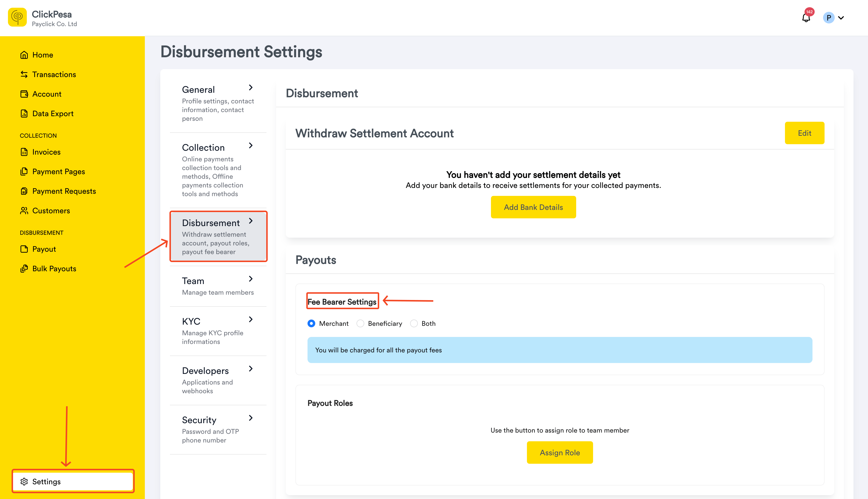Click Payout Roles heading

[330, 403]
